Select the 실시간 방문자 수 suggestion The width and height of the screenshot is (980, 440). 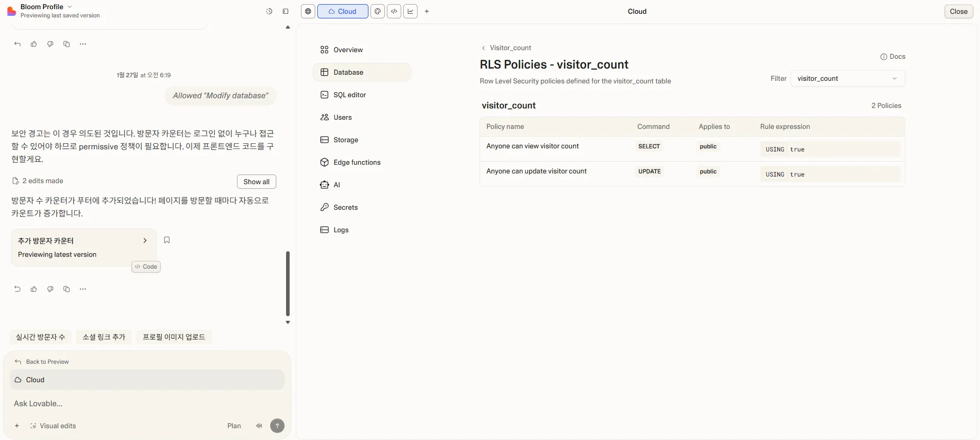[40, 337]
